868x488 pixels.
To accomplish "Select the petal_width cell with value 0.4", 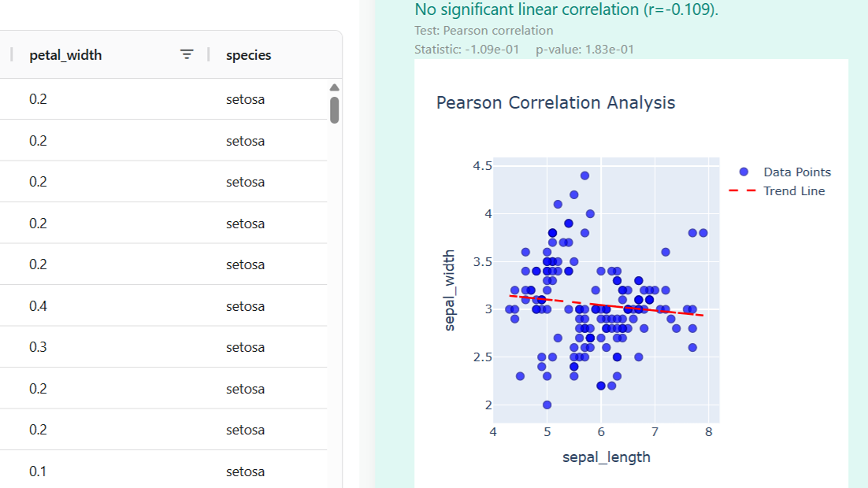I will [x=38, y=305].
